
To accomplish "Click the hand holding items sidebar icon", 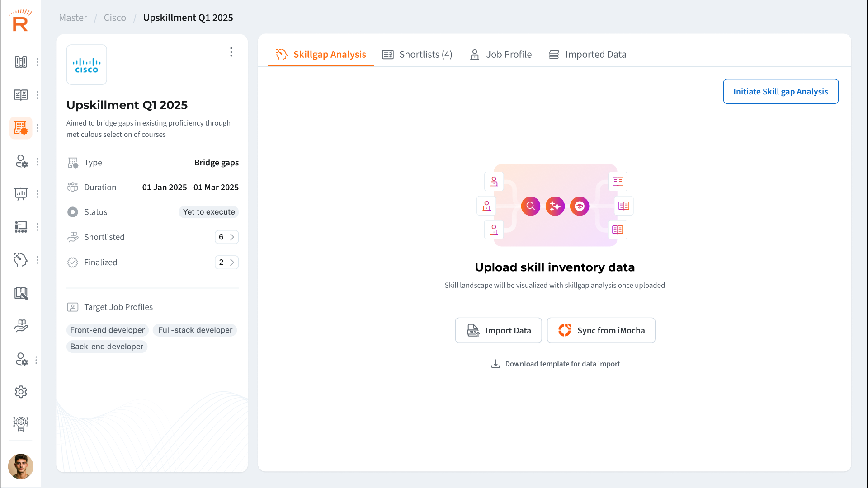I will [x=21, y=326].
